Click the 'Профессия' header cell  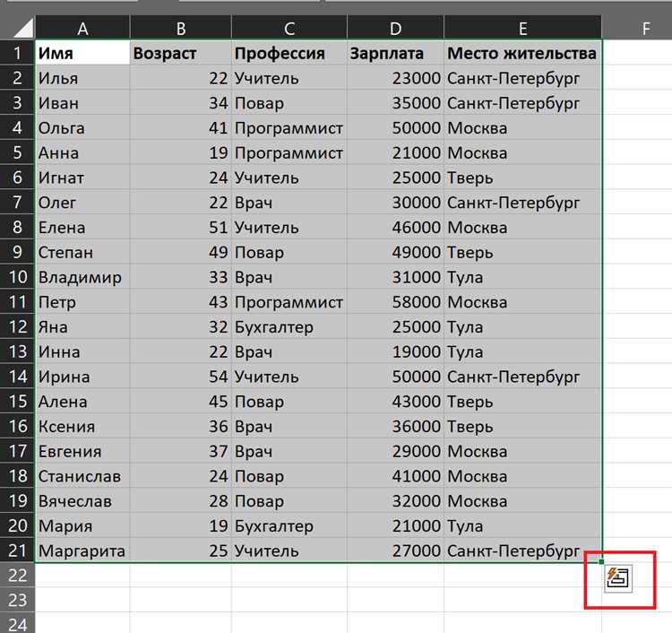289,53
